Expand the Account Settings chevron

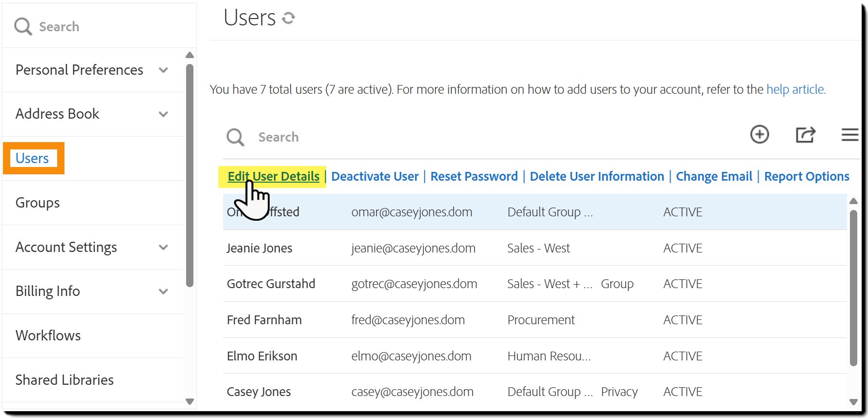(x=164, y=248)
